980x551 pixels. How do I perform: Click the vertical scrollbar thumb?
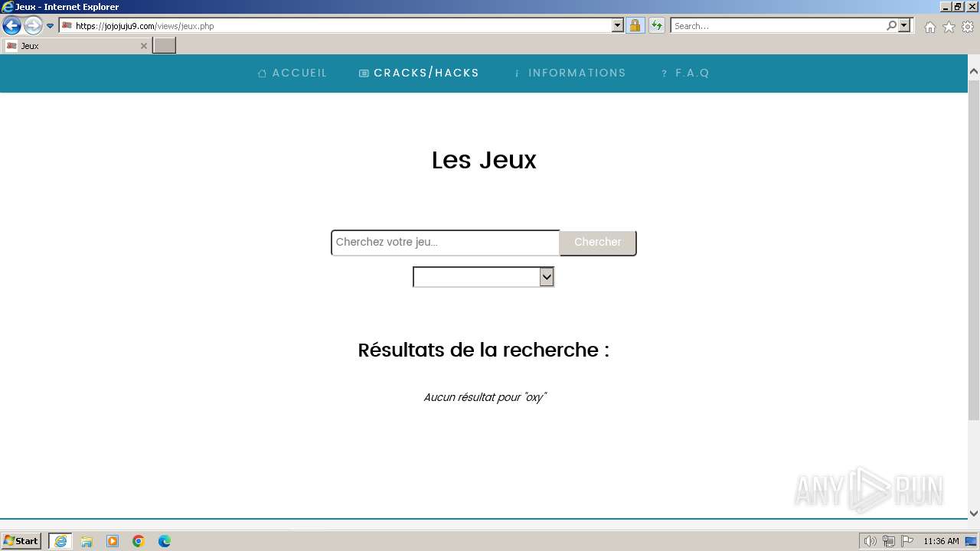974,249
